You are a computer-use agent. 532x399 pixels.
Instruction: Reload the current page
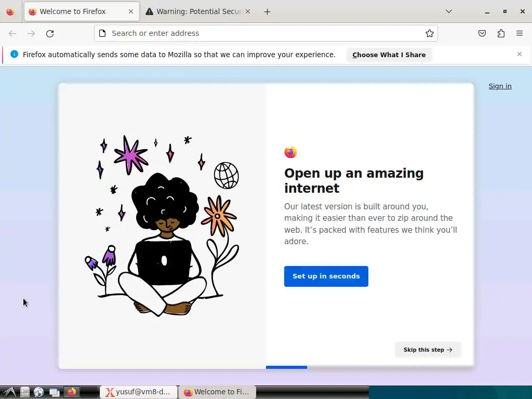coord(50,33)
